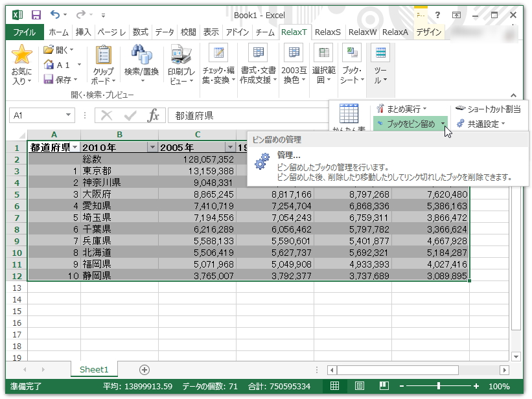Select the Sheet1 sheet tab

(x=94, y=369)
